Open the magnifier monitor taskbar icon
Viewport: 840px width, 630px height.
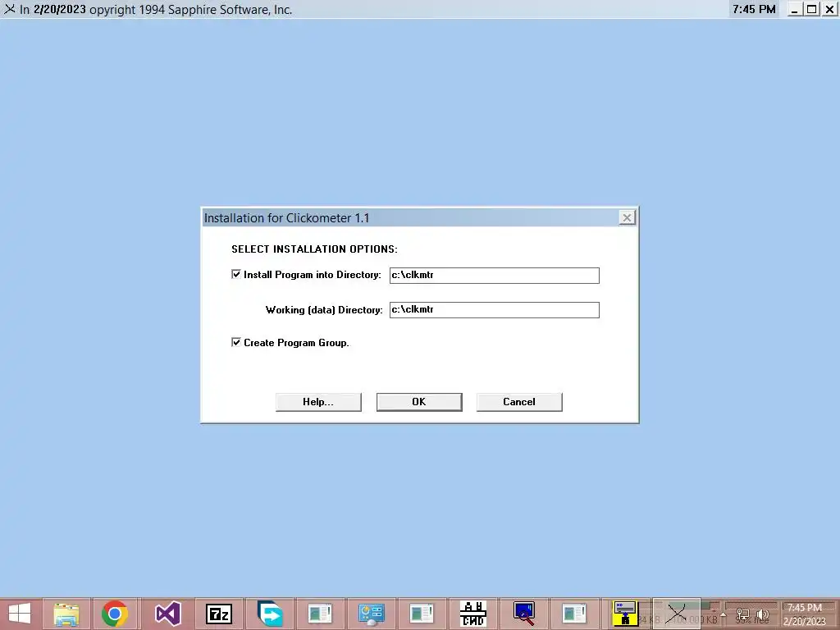(523, 614)
